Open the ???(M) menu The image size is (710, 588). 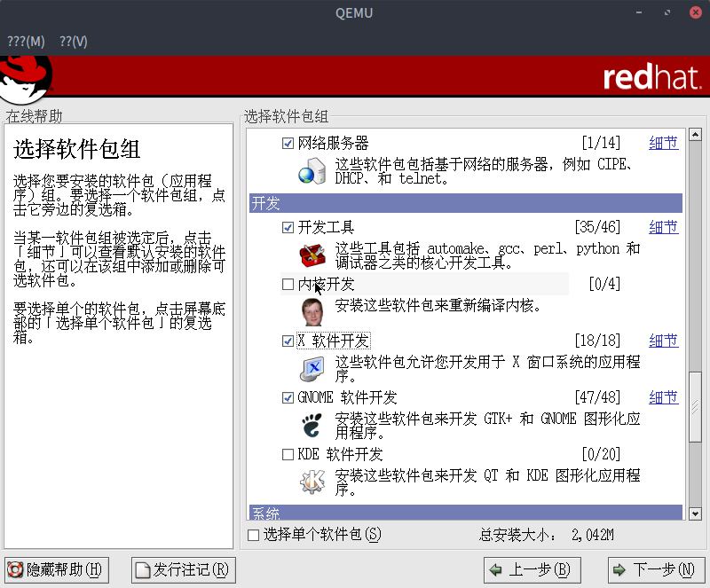(x=27, y=42)
